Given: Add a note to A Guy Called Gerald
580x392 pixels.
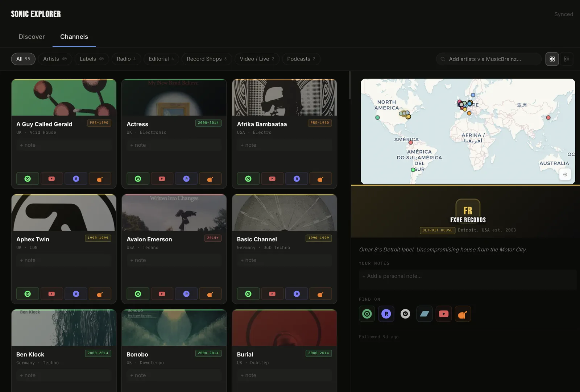Looking at the screenshot, I should pos(64,145).
